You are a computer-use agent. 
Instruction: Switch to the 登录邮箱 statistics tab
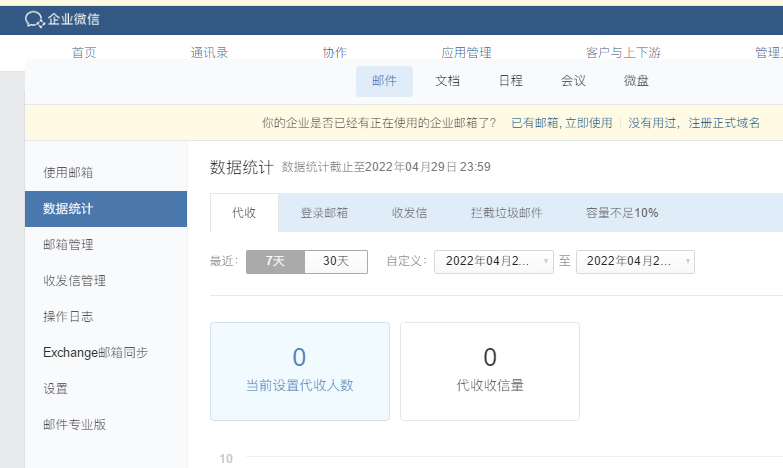point(324,213)
